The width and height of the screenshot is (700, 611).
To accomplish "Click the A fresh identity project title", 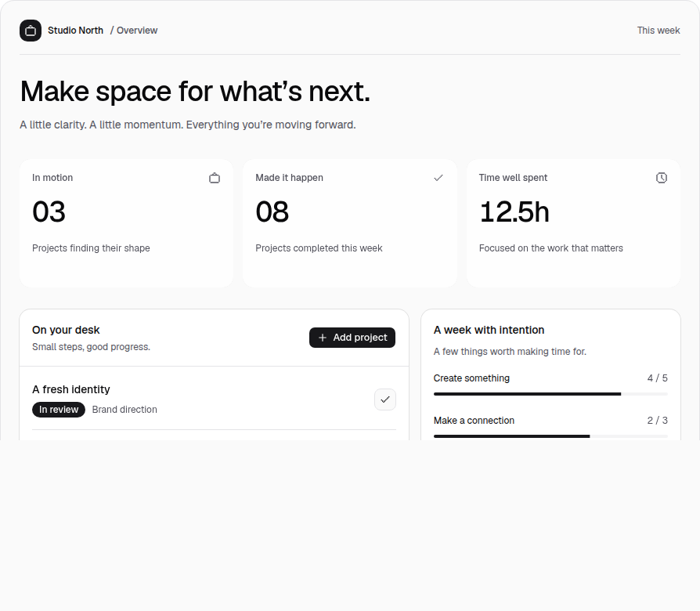I will click(x=71, y=389).
